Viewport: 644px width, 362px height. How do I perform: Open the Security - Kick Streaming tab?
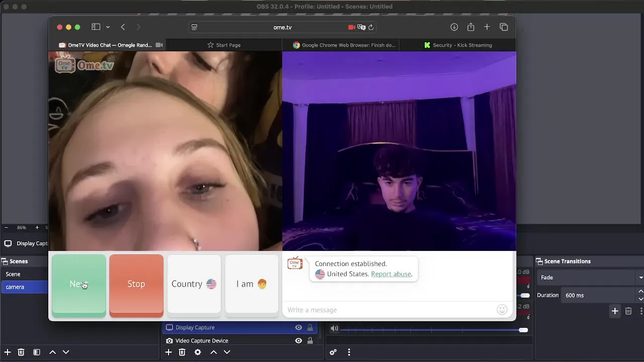457,45
